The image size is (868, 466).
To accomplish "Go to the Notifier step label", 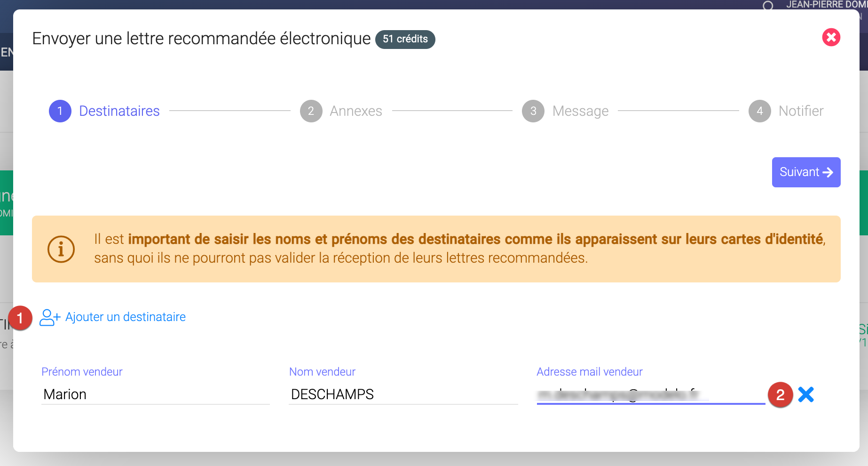I will (801, 111).
